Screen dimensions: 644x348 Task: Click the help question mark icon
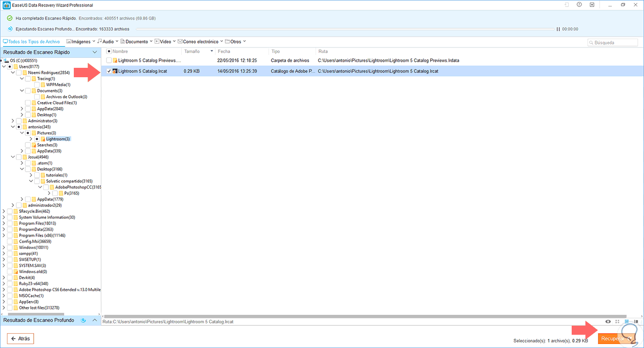tap(579, 4)
